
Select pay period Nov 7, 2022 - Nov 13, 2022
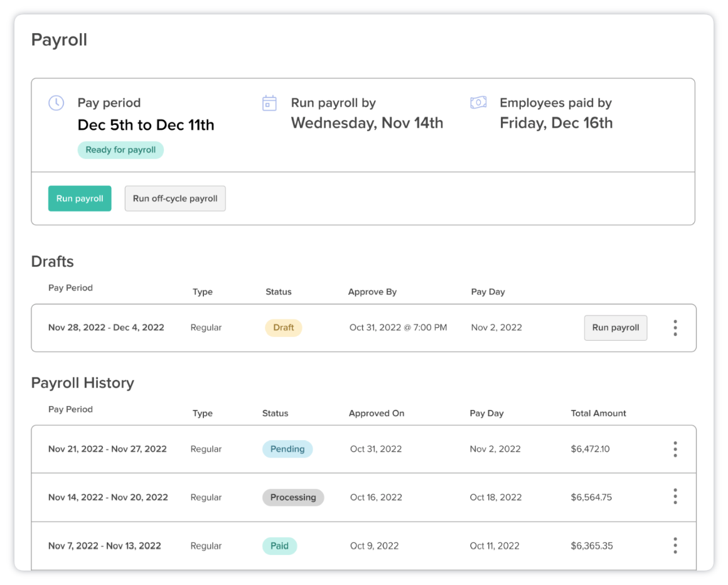pyautogui.click(x=104, y=546)
